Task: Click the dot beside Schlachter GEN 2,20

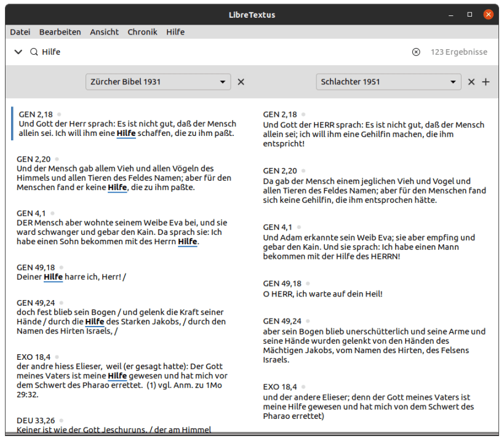Action: click(x=303, y=171)
